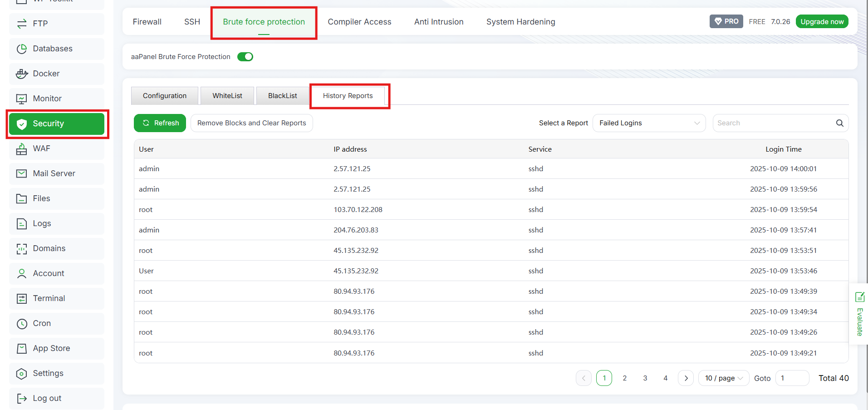Go to page 2 of results

624,378
